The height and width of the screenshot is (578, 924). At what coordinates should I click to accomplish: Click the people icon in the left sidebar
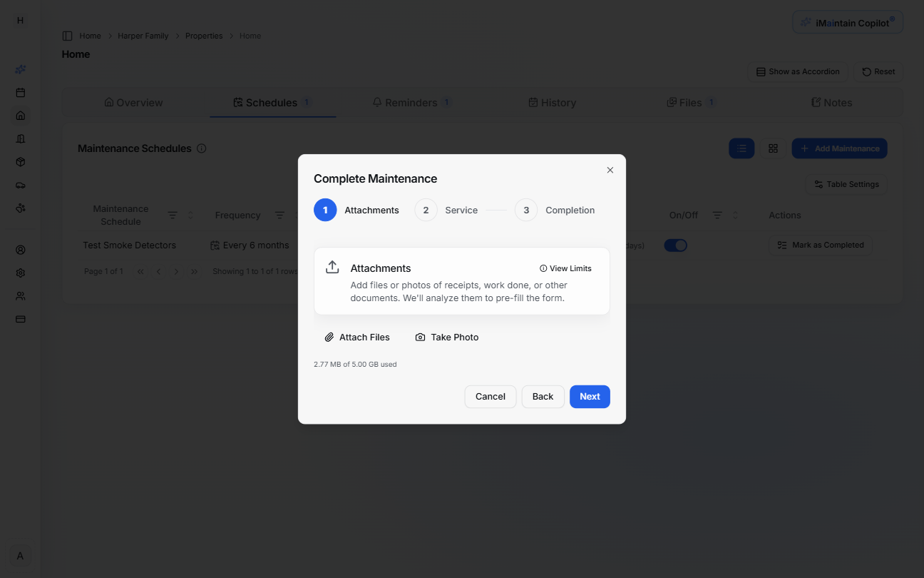(x=19, y=295)
